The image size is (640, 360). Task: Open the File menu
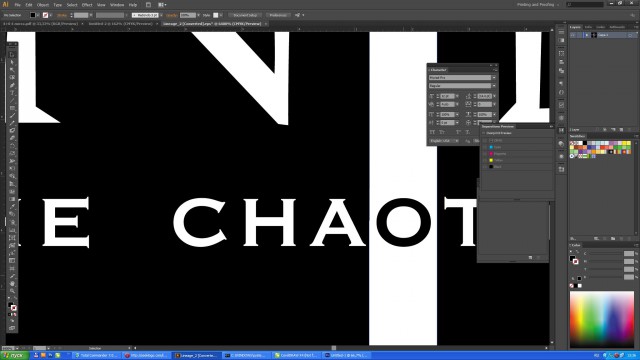point(18,5)
